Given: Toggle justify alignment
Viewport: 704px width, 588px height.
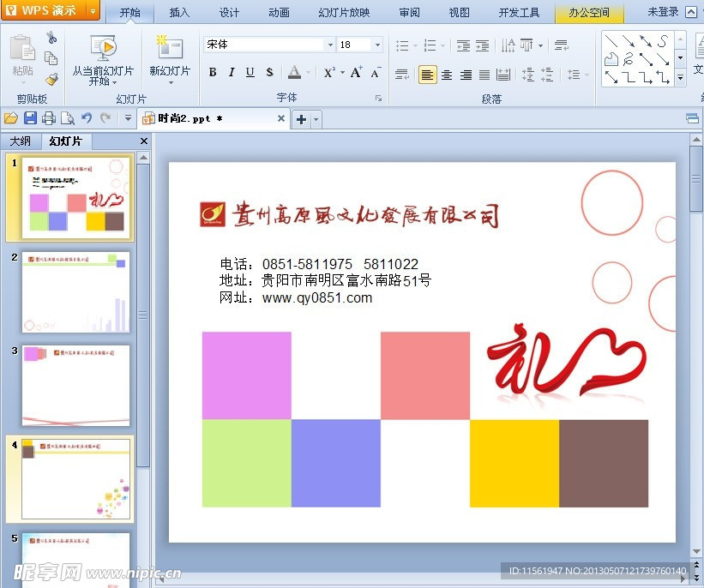Looking at the screenshot, I should coord(484,75).
